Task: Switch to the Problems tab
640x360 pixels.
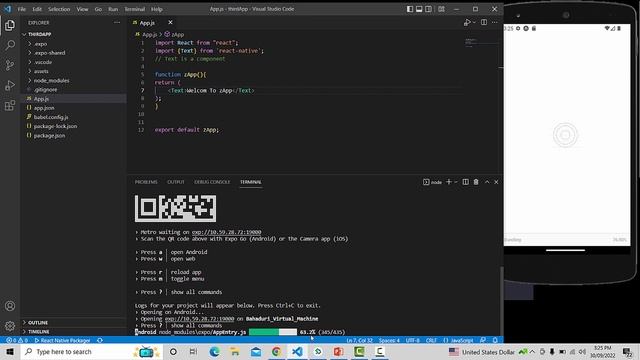Action: tap(146, 182)
